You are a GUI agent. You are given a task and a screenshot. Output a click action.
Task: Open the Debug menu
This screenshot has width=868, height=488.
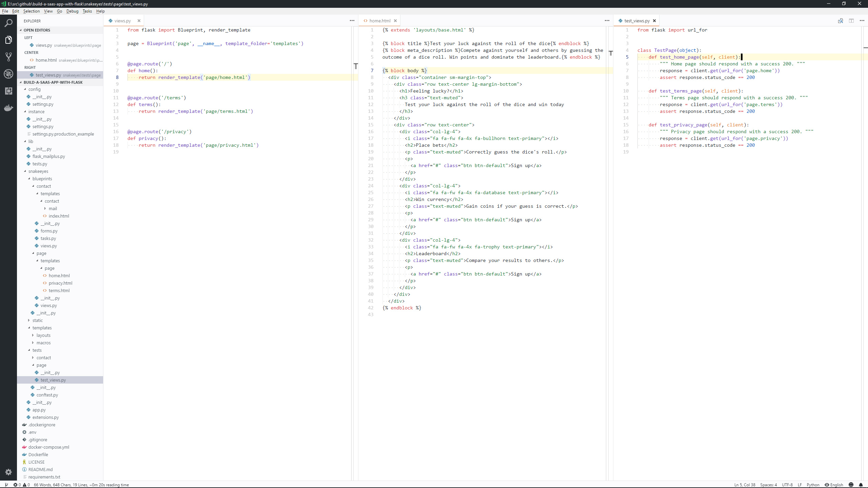[72, 11]
